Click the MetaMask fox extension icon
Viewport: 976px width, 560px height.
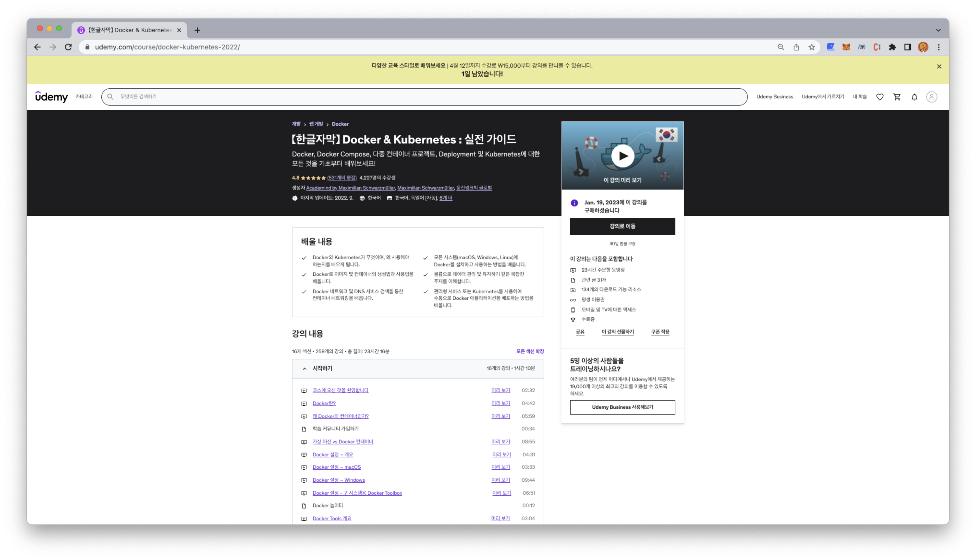[x=846, y=47]
